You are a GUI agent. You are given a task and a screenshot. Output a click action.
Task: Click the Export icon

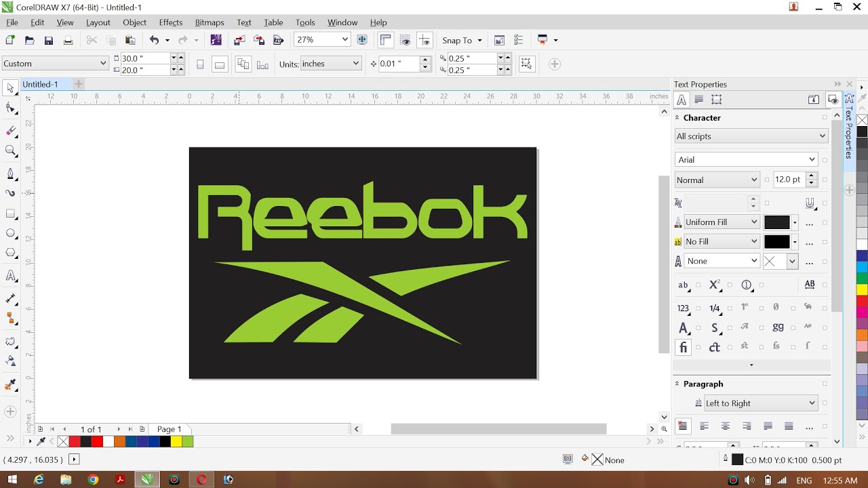coord(259,41)
